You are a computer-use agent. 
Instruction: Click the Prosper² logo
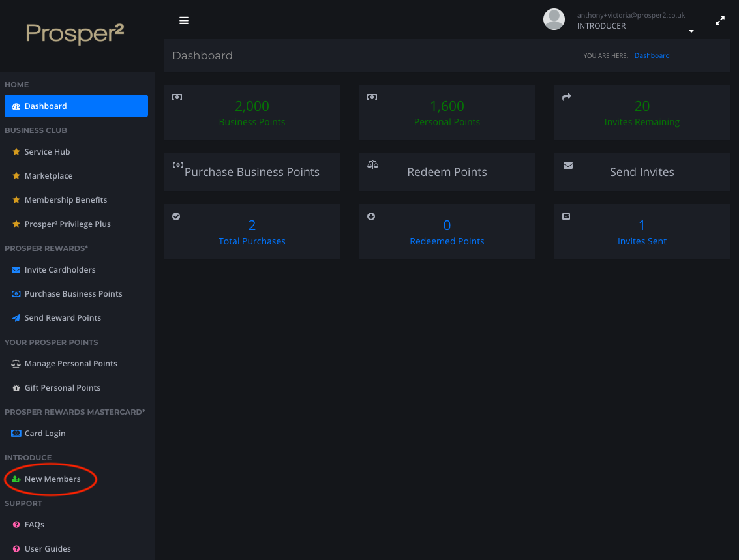tap(75, 33)
